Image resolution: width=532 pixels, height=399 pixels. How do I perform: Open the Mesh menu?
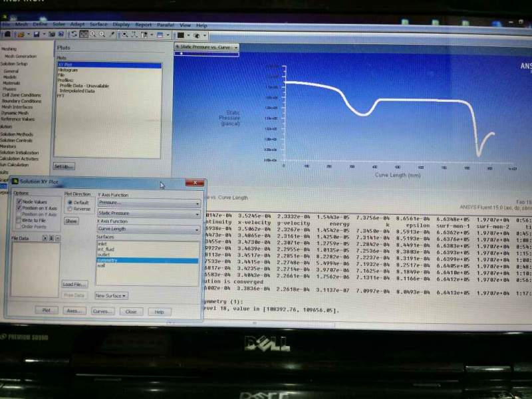(21, 24)
